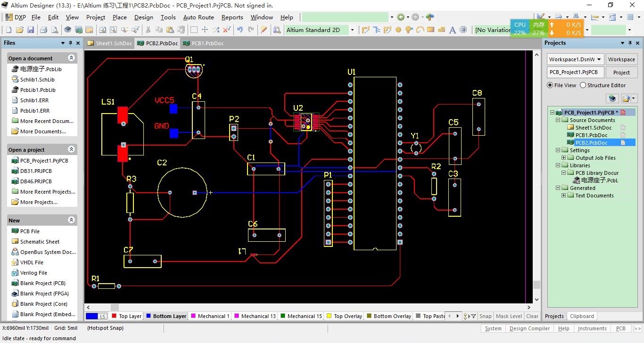644x343 pixels.
Task: Click the Open document folder icon
Action: (20, 30)
